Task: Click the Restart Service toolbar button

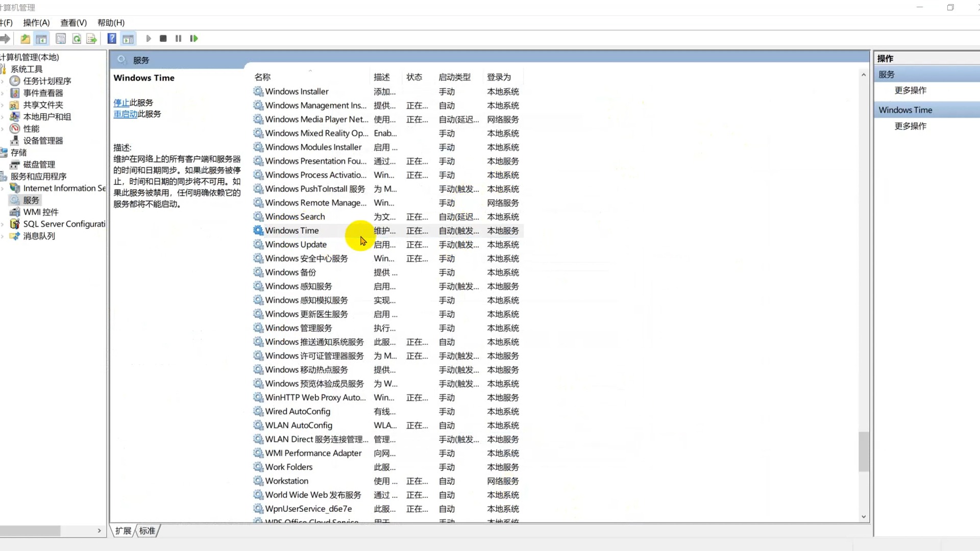Action: pos(194,39)
